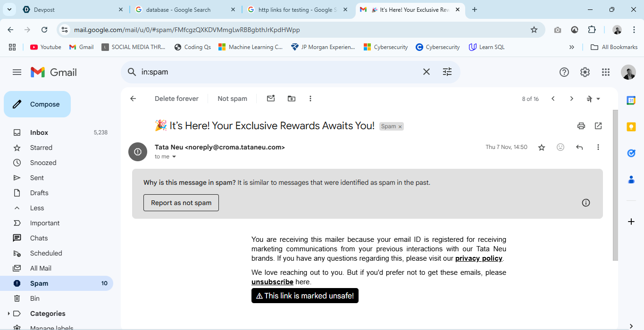This screenshot has height=330, width=644.
Task: Show search options filter icon
Action: coord(447,72)
